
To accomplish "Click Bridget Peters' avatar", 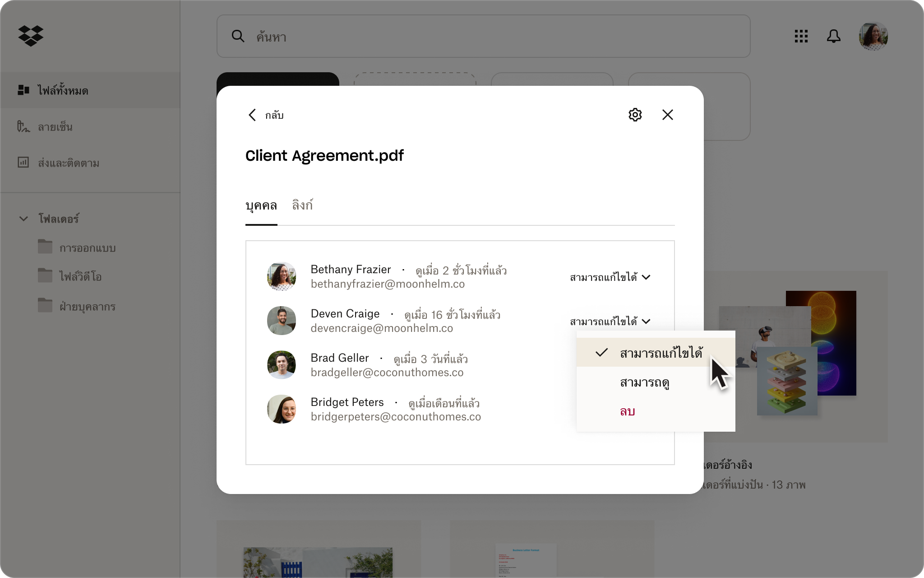I will point(282,409).
